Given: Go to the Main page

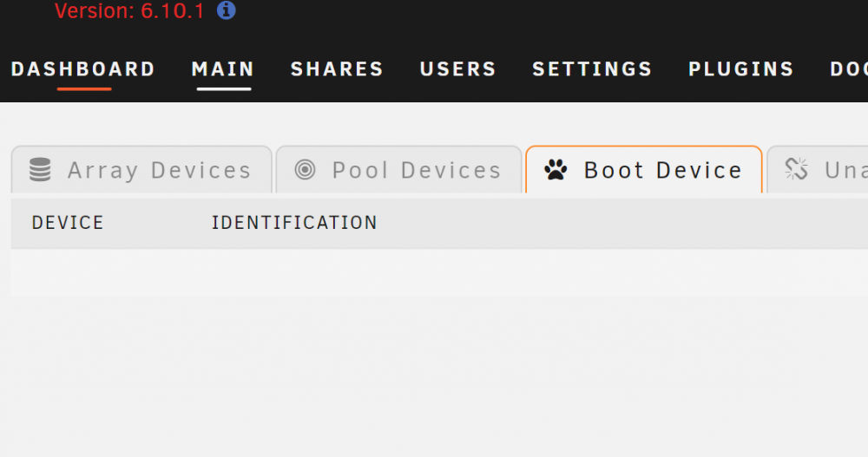Looking at the screenshot, I should click(223, 69).
